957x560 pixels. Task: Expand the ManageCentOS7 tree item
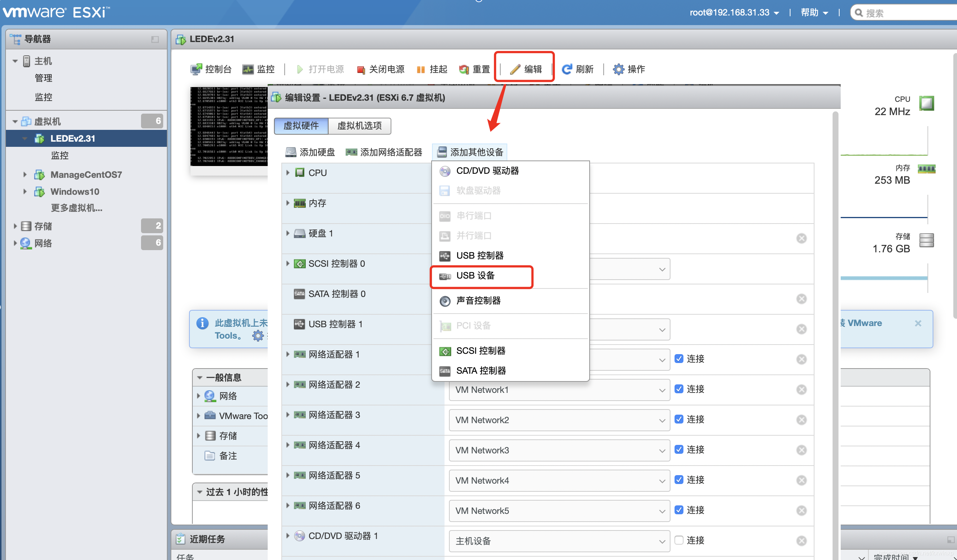pyautogui.click(x=25, y=174)
